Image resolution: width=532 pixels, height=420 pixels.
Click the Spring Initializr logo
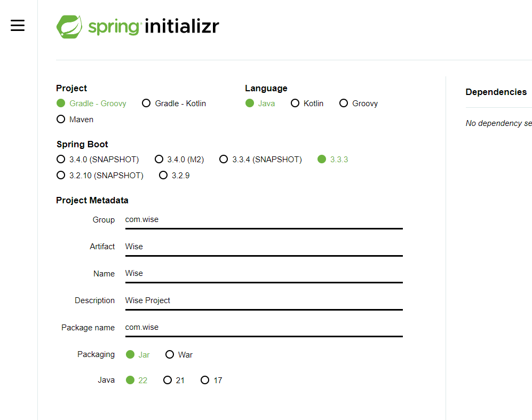click(x=138, y=26)
